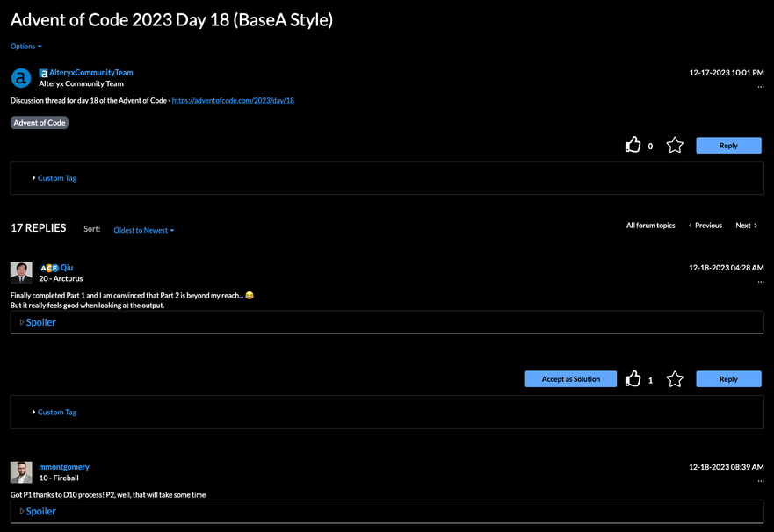Click the 17 REPLIES heading
The image size is (774, 532).
coord(39,228)
